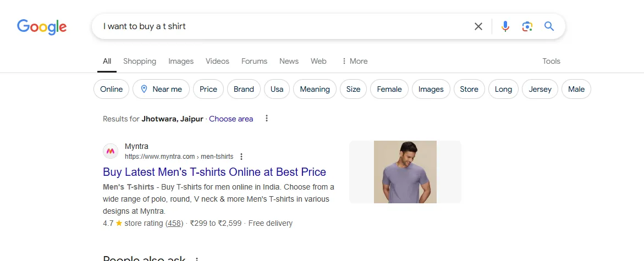The width and height of the screenshot is (644, 261).
Task: Open the purple t-shirt thumbnail image
Action: [405, 172]
